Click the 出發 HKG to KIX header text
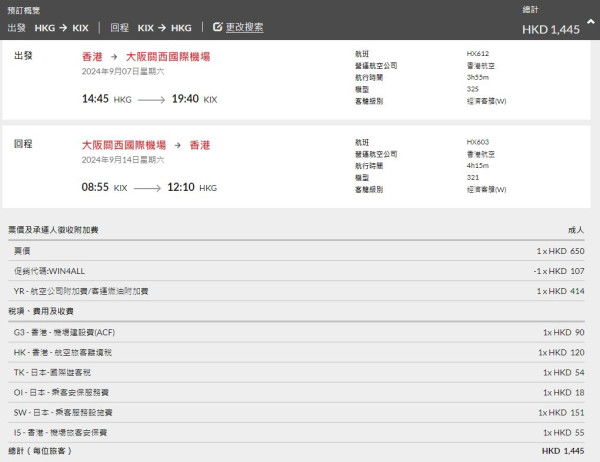Viewport: 600px width, 462px height. (48, 28)
